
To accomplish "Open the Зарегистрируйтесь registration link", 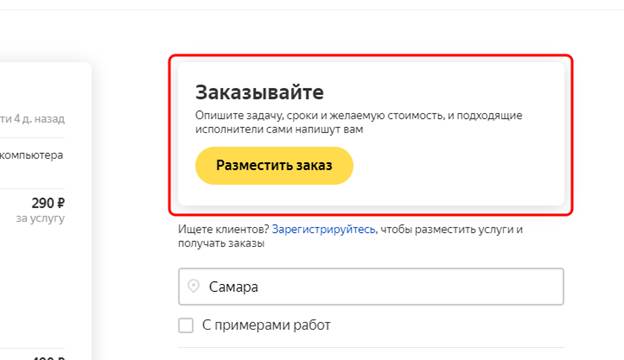I will 323,229.
